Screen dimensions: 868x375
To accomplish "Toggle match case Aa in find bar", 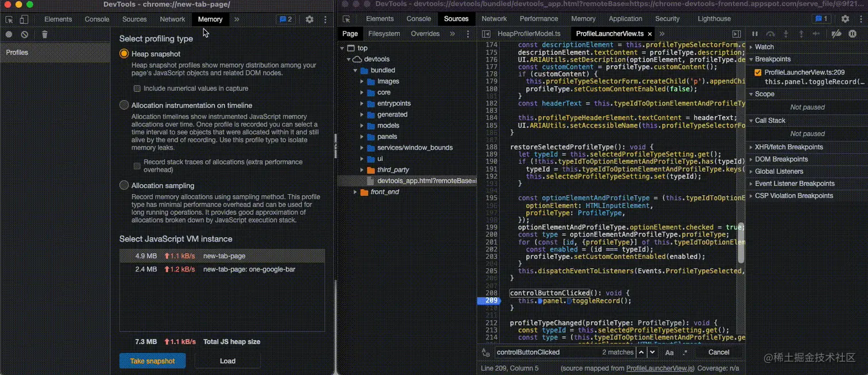I will pos(669,352).
